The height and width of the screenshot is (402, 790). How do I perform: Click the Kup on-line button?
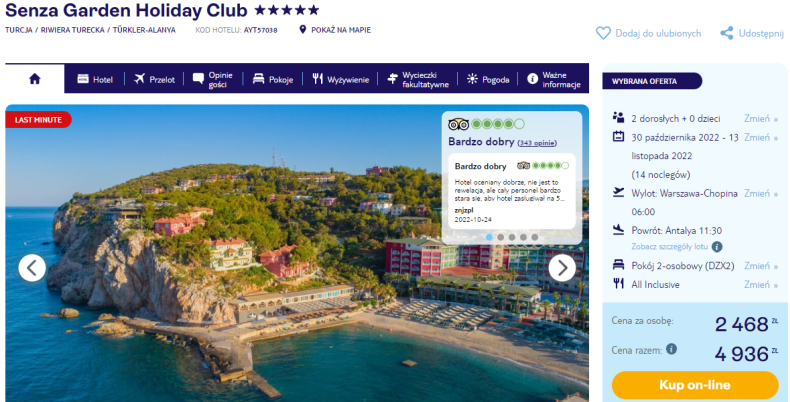tap(695, 385)
